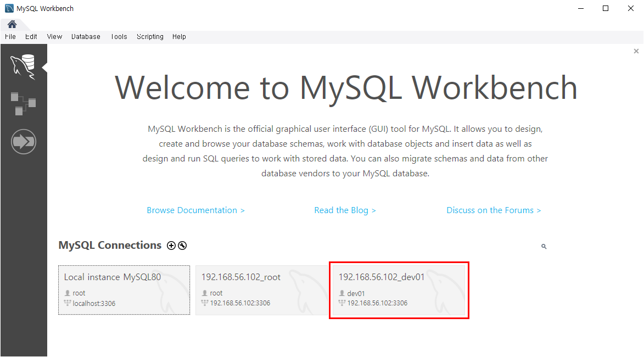Click the MySQL Connections heading
This screenshot has height=357, width=644.
click(110, 246)
